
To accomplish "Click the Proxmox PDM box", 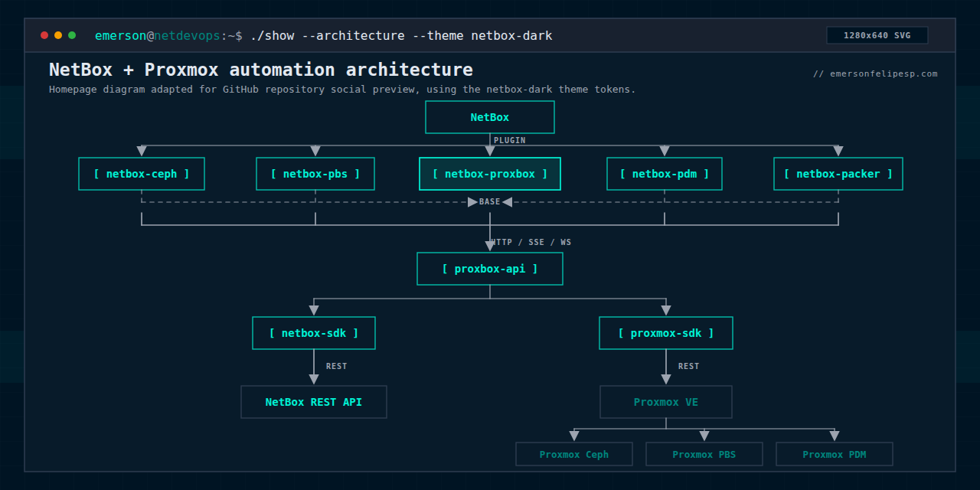I will point(835,454).
